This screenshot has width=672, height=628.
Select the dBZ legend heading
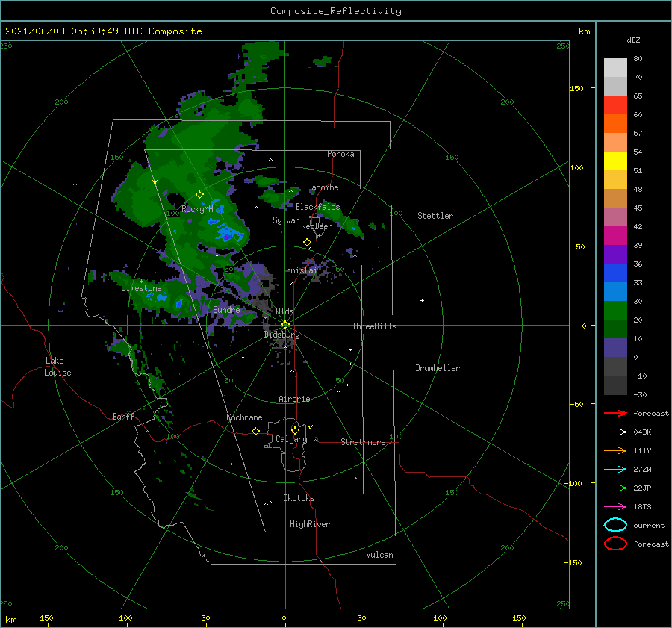[633, 40]
